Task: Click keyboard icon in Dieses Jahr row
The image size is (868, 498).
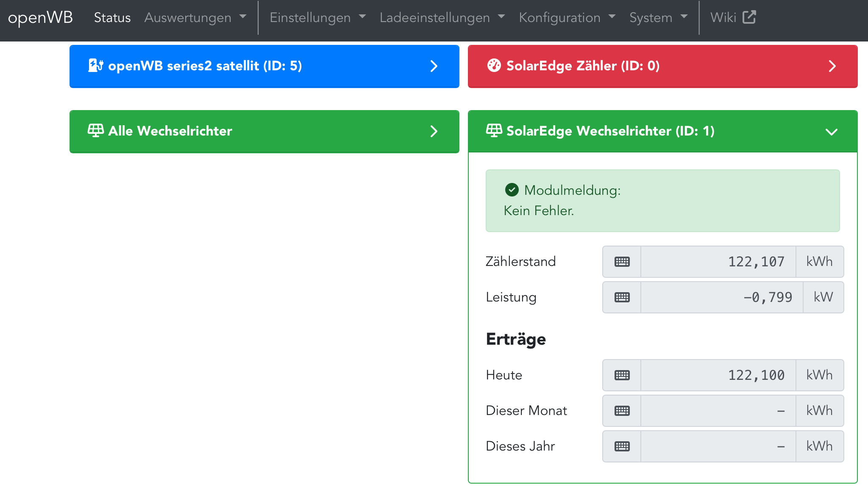Action: 622,446
